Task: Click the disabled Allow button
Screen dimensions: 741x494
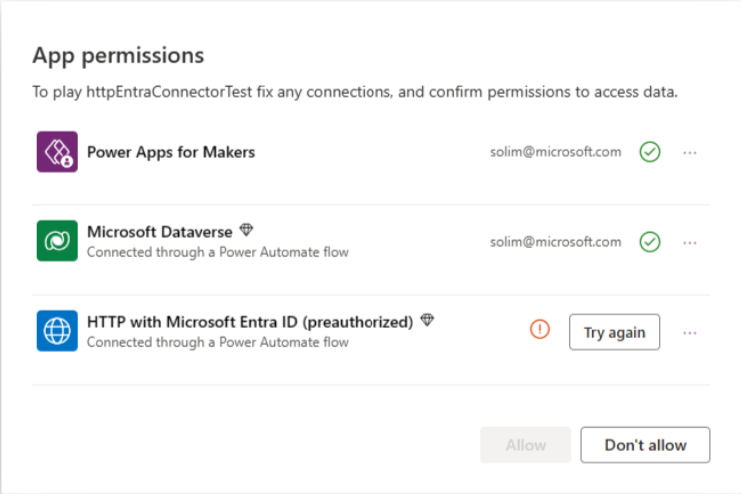Action: [526, 445]
